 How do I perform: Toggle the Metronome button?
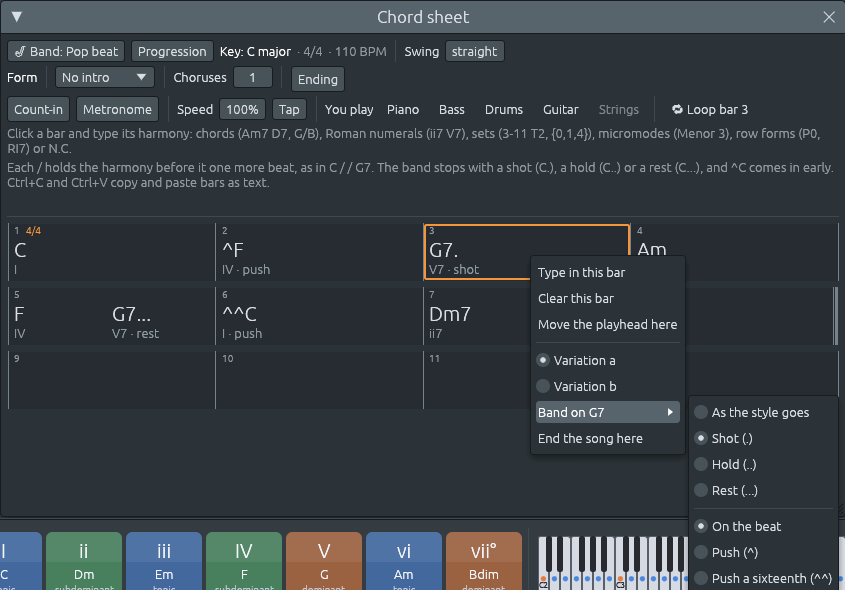pyautogui.click(x=117, y=109)
